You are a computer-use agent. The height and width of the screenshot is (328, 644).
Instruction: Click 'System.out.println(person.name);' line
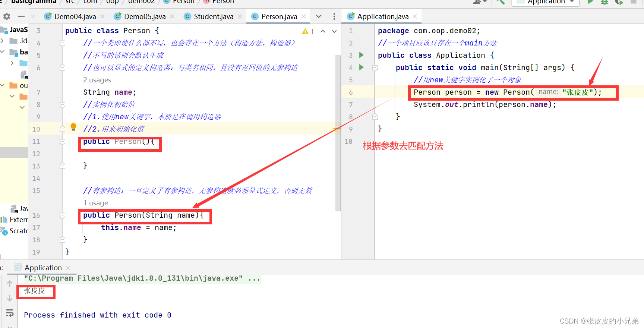[485, 105]
